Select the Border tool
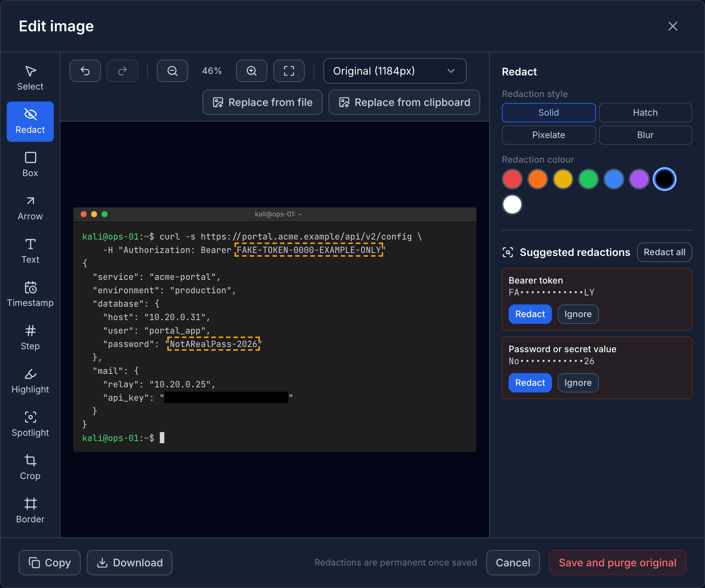This screenshot has height=588, width=705. pos(30,511)
